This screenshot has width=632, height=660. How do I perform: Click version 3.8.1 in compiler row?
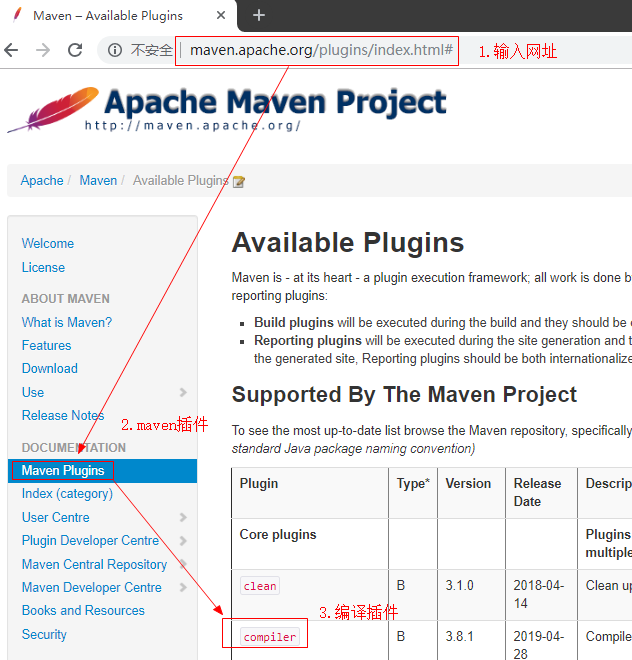[460, 636]
